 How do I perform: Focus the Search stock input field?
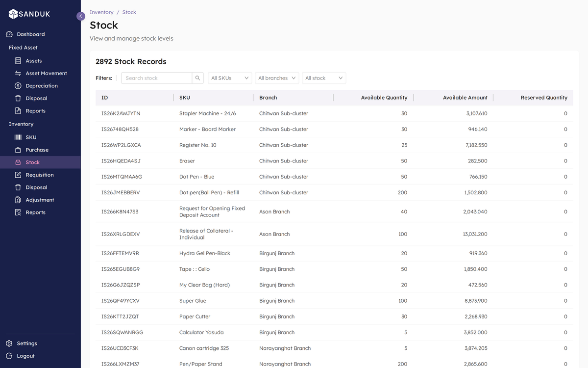pos(157,78)
